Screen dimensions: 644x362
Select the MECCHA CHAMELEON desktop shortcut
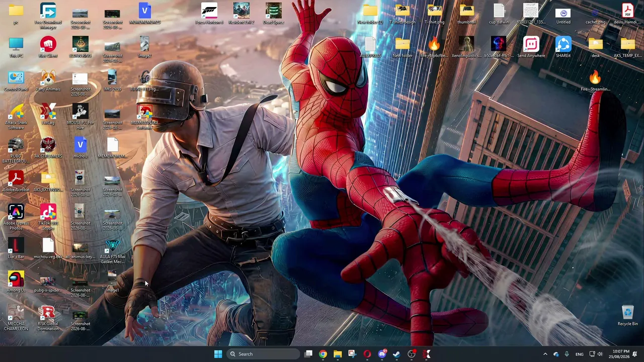point(16,318)
